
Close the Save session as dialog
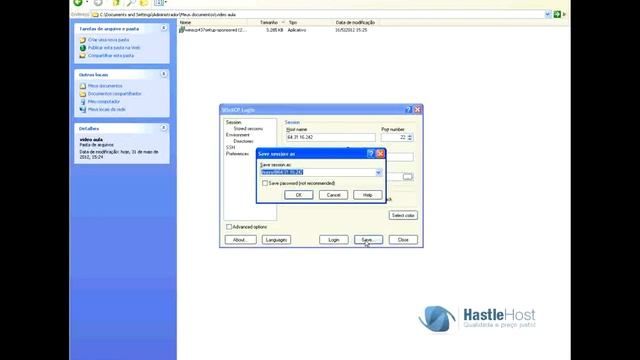380,154
